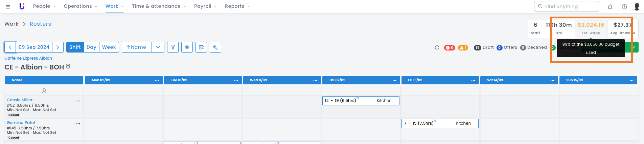The width and height of the screenshot is (644, 144).
Task: Click the add employee icon under Name
Action: click(x=44, y=91)
